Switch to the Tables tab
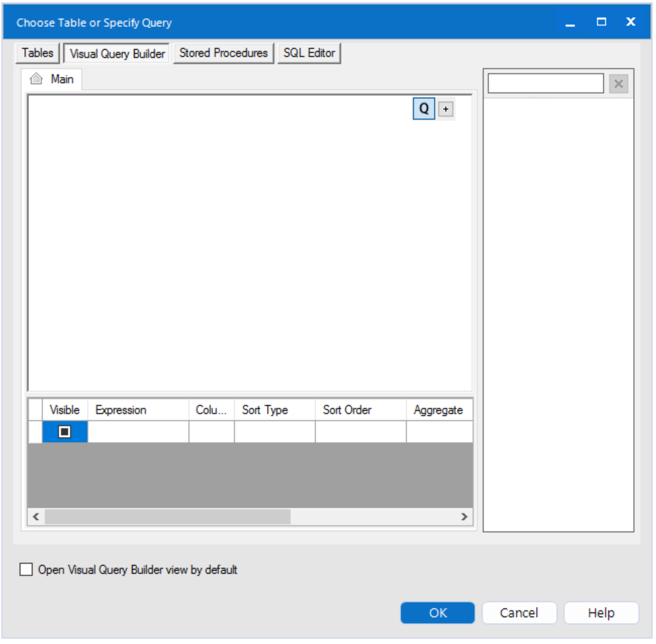The image size is (656, 644). (37, 52)
